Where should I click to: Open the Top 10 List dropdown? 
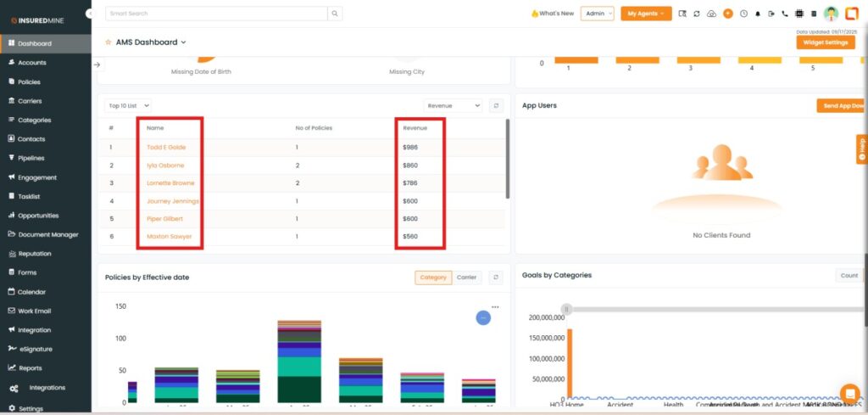pyautogui.click(x=128, y=105)
